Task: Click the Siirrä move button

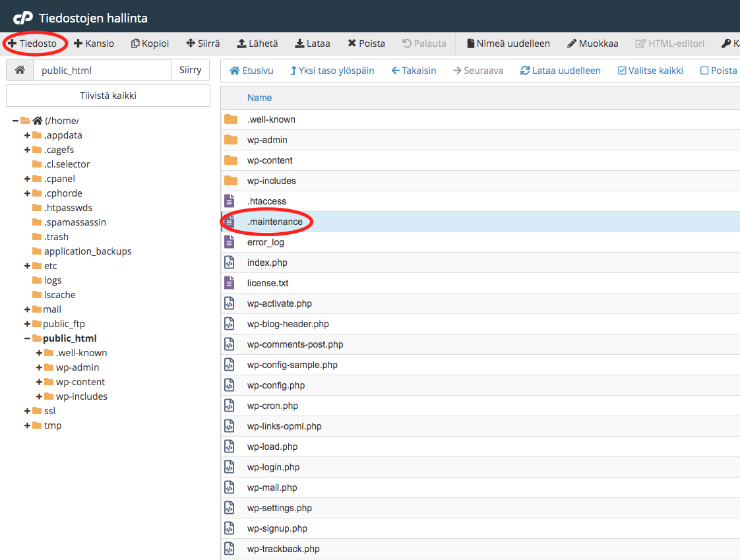Action: pos(203,44)
